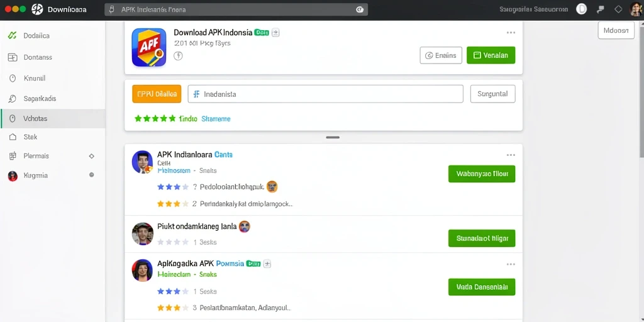Open the Dodaiica sidebar item
This screenshot has height=322, width=644.
click(x=53, y=36)
